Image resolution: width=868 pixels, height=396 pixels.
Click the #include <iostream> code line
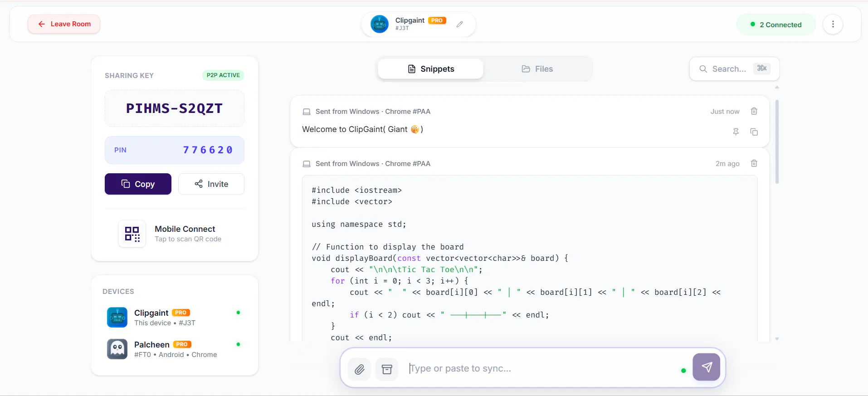pyautogui.click(x=356, y=190)
